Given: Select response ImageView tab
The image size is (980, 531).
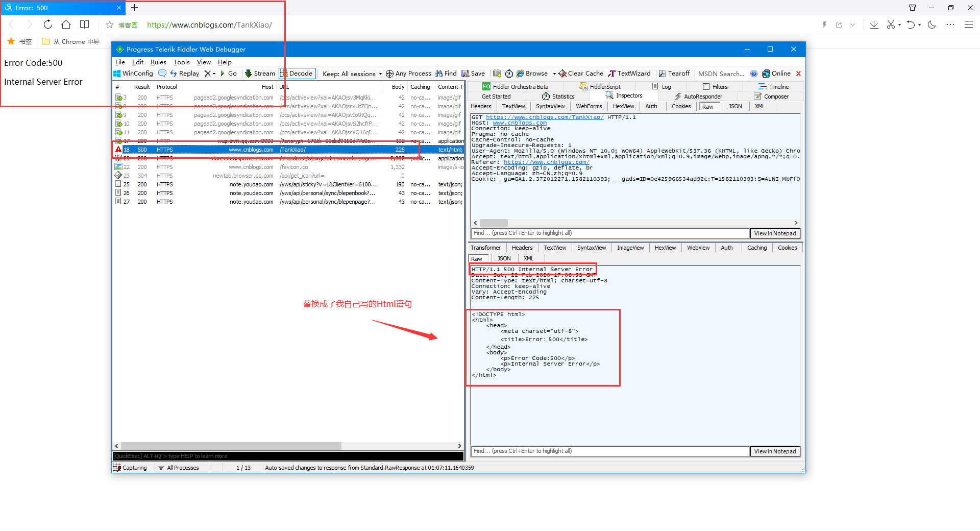Looking at the screenshot, I should coord(630,248).
